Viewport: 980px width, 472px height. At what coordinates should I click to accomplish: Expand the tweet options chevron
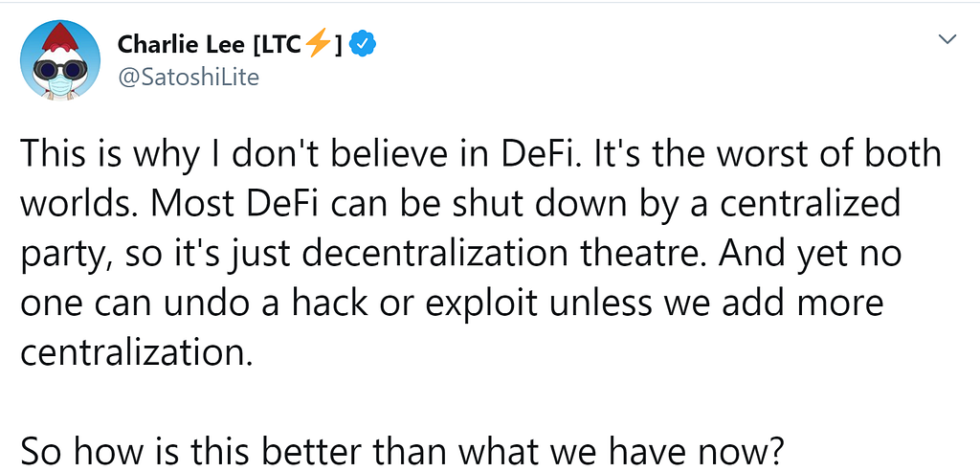948,39
